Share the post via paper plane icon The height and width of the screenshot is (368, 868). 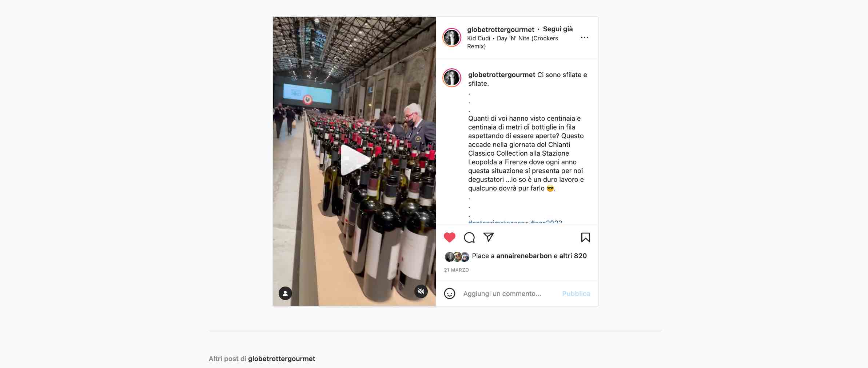[x=489, y=237]
